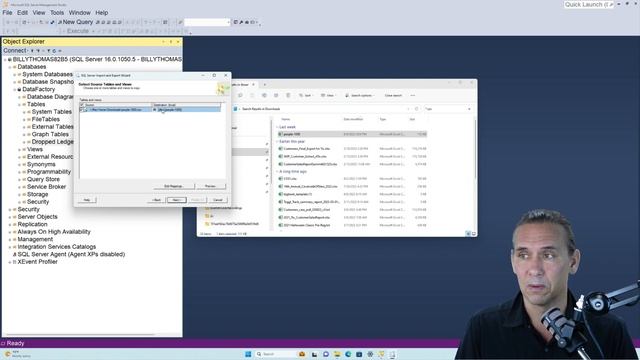Click the Cancel button in wizard

(x=218, y=200)
